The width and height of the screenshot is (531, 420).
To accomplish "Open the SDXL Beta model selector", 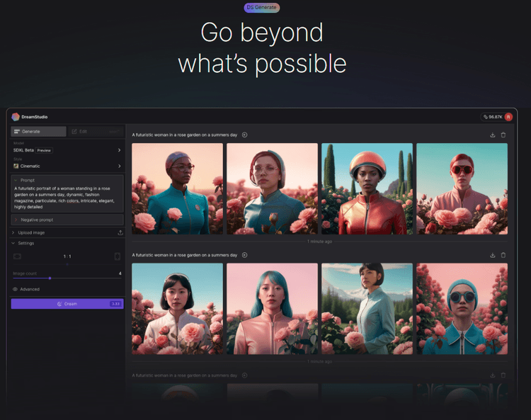I will click(67, 150).
